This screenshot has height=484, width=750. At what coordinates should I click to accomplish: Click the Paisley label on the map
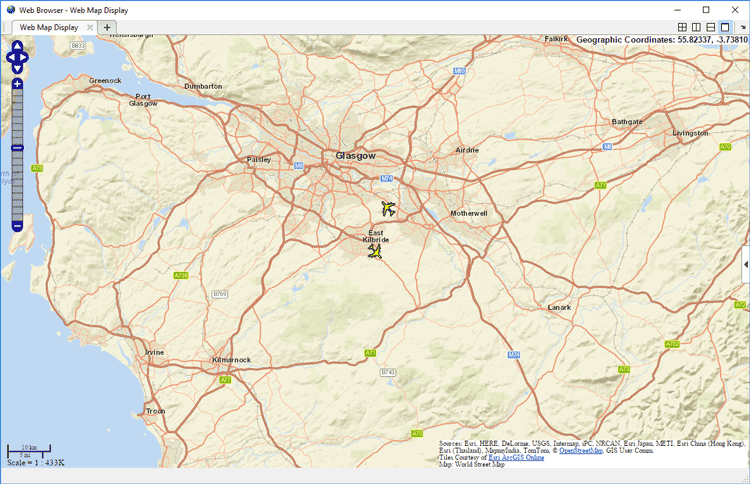point(259,159)
